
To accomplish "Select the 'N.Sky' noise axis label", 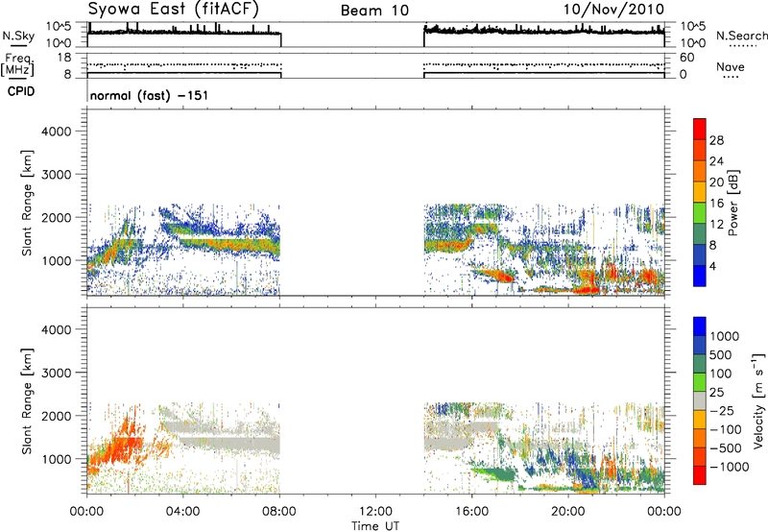I will pos(18,36).
